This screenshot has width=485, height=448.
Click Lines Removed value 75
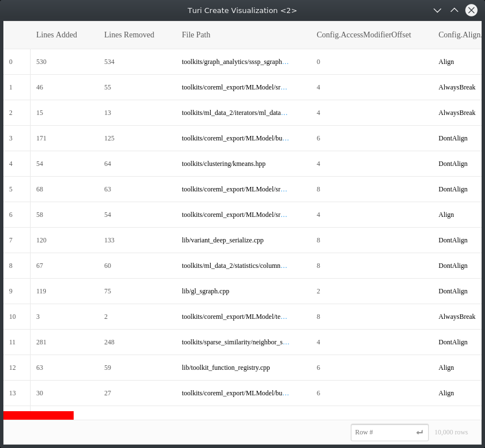107,291
